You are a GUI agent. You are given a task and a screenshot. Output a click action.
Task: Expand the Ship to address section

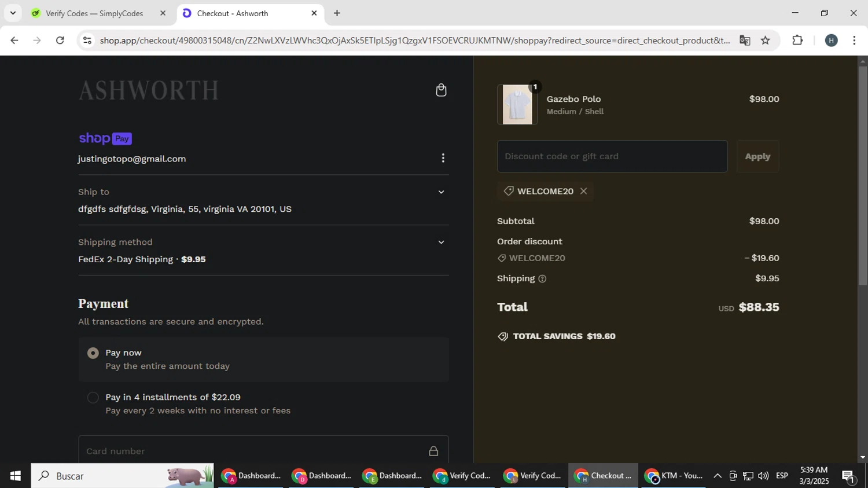tap(441, 192)
